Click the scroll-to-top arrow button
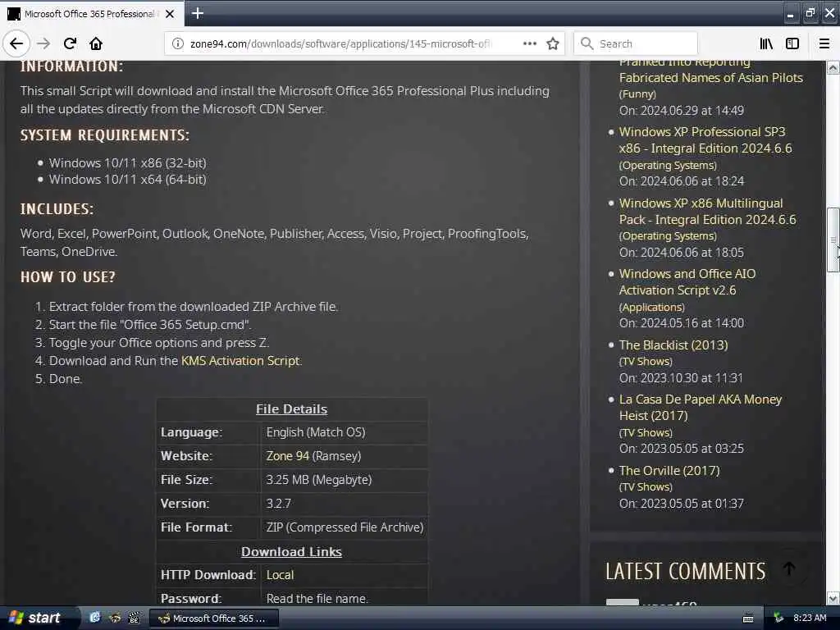840x630 pixels. tap(788, 568)
